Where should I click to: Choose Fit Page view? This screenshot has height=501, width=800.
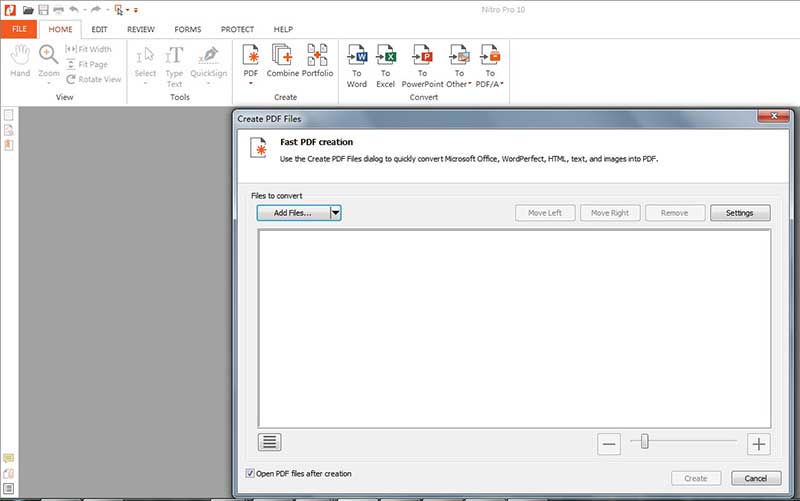coord(87,64)
